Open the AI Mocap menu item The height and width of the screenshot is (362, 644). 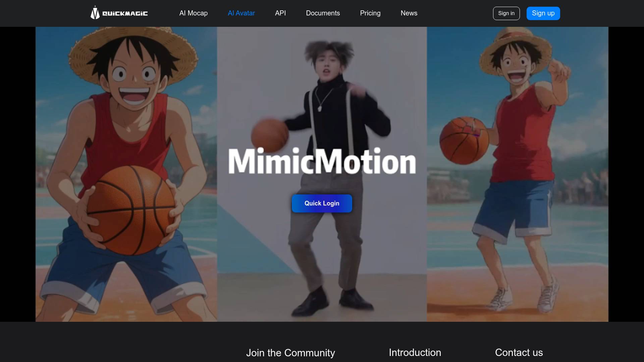(x=194, y=13)
